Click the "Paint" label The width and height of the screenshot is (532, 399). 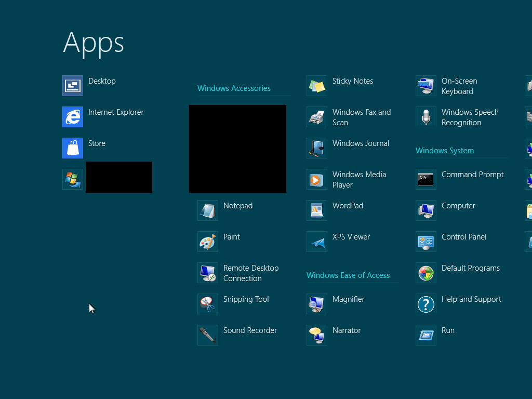point(231,237)
